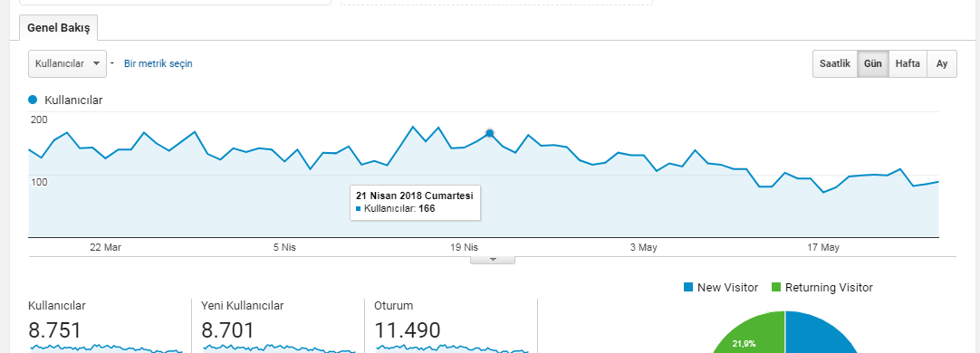Click the New Visitor blue legend swatch

coord(688,288)
